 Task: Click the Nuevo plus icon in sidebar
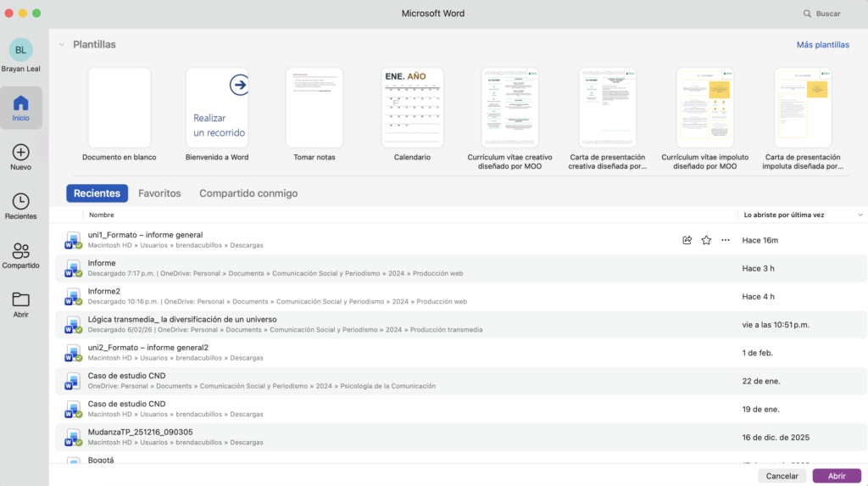pos(21,153)
